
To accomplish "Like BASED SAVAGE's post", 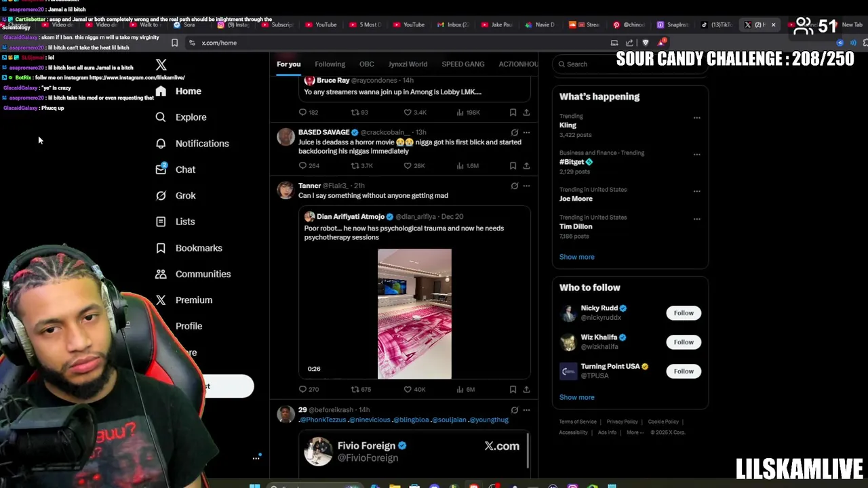I will pos(414,165).
